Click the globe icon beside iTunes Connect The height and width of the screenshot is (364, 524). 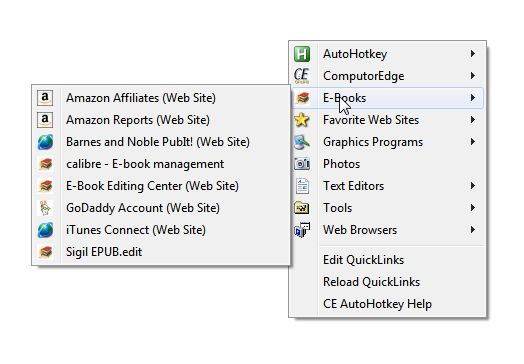pyautogui.click(x=45, y=230)
